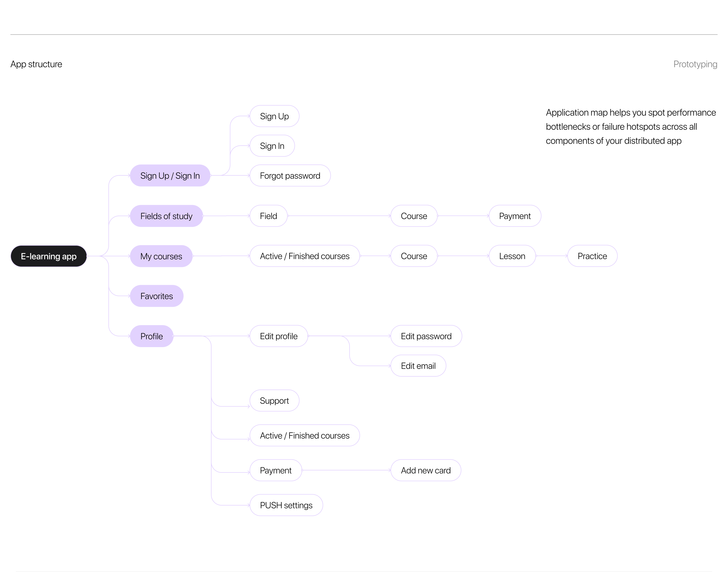Open the My courses purple node

(161, 256)
